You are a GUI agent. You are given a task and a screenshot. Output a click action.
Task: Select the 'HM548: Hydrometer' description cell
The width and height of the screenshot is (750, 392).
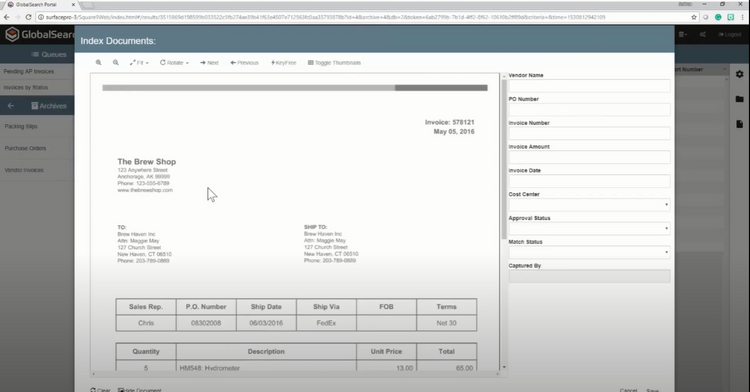[210, 368]
